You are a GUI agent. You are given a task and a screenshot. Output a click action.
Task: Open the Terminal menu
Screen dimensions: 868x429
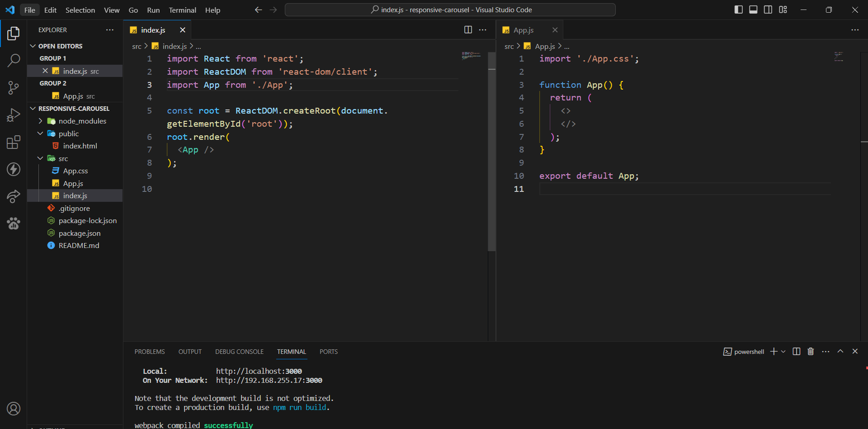tap(182, 10)
